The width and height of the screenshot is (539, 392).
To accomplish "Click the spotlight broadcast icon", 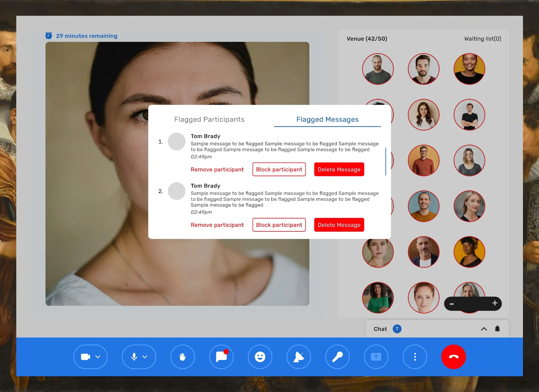I will (299, 357).
